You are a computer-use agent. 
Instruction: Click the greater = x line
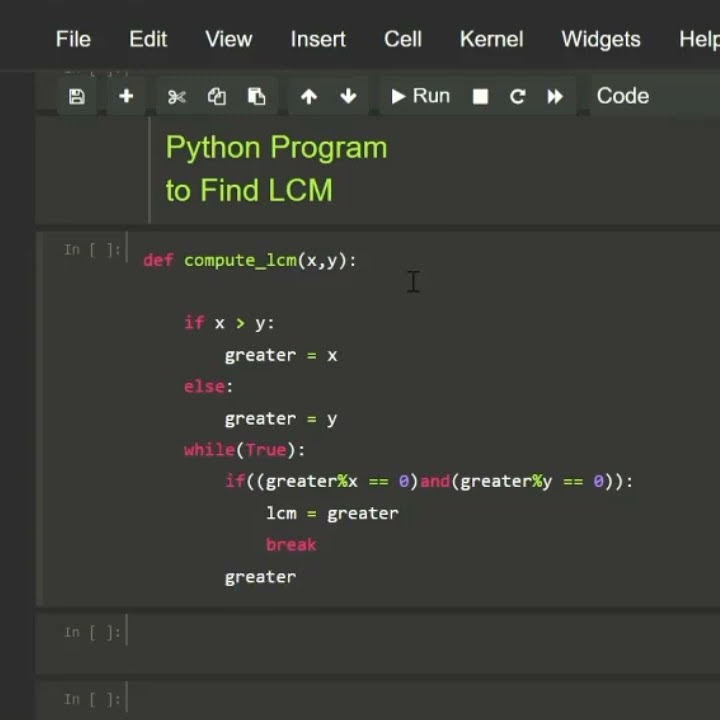point(281,355)
